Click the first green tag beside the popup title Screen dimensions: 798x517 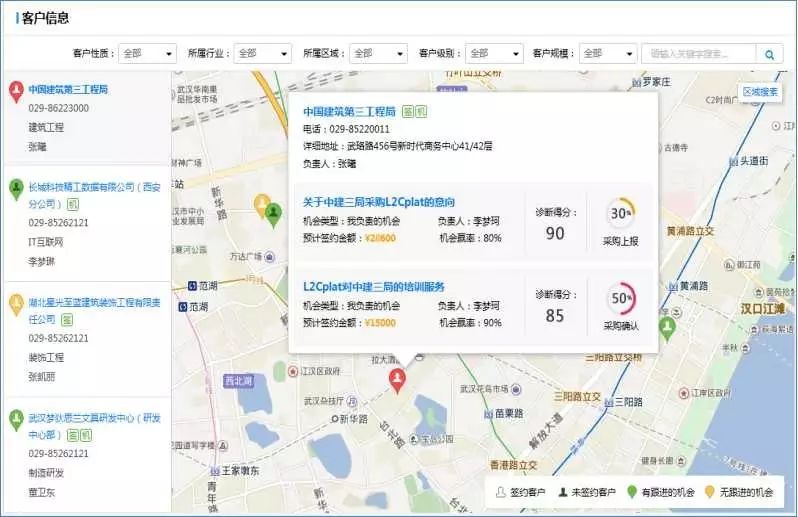[408, 111]
